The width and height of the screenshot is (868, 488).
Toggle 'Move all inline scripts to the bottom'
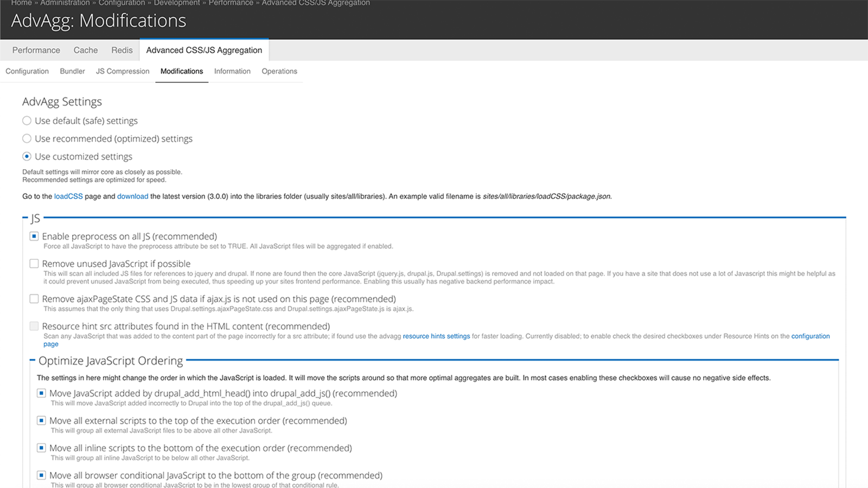click(x=41, y=448)
